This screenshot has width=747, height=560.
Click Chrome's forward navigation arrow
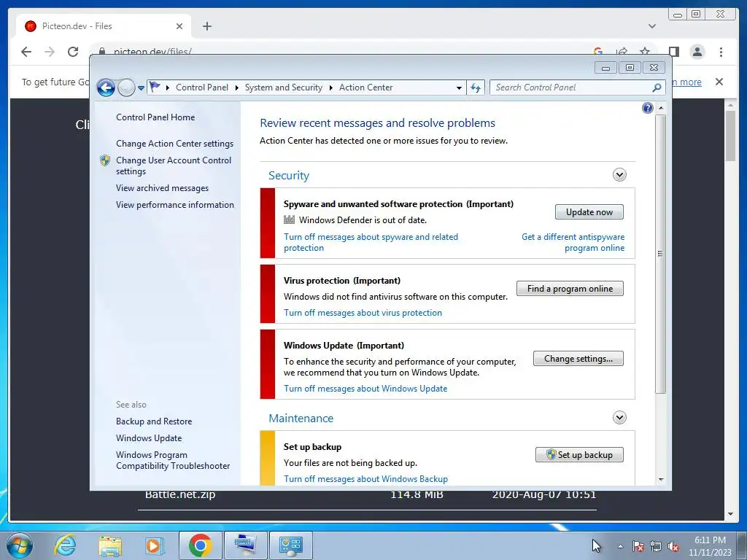pos(50,52)
